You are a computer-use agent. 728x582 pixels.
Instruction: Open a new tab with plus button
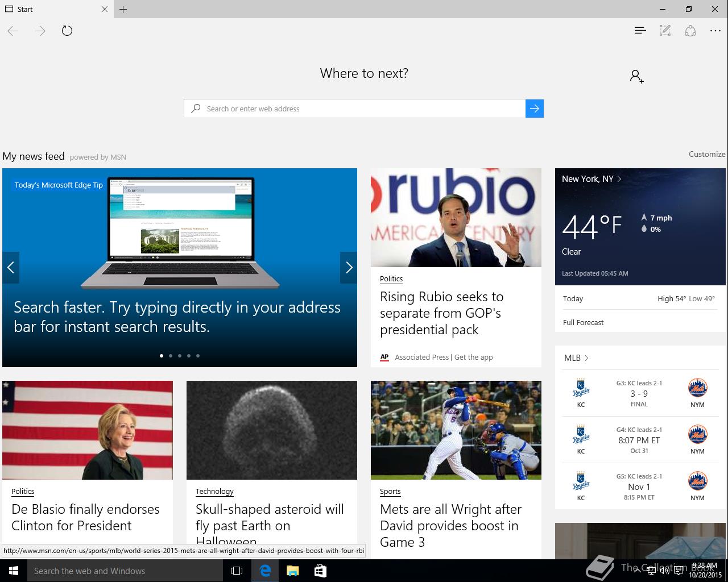coord(123,9)
